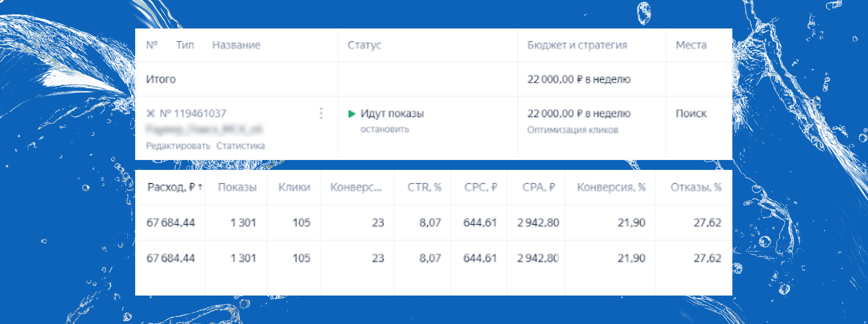Sort by the Показы column header
This screenshot has width=868, height=324.
pyautogui.click(x=237, y=187)
